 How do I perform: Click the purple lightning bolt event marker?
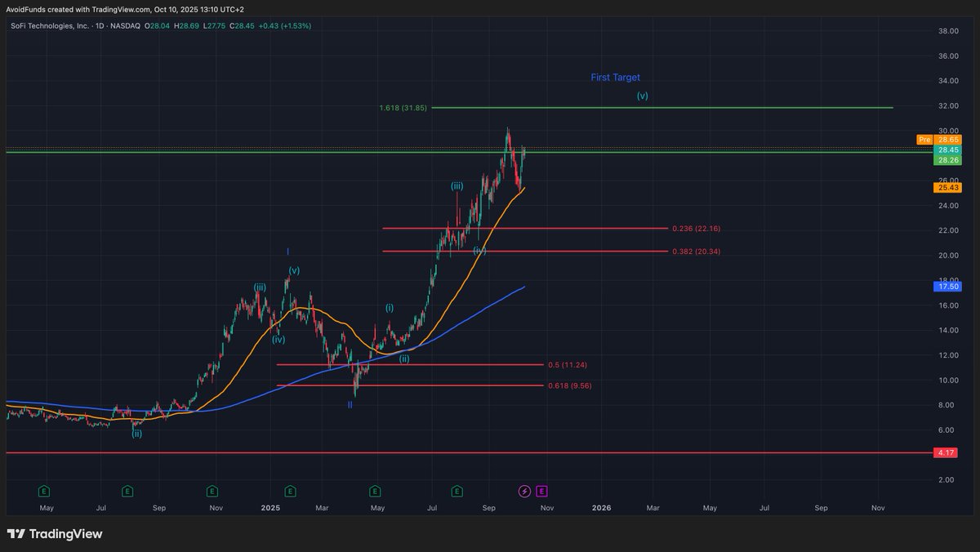(525, 491)
